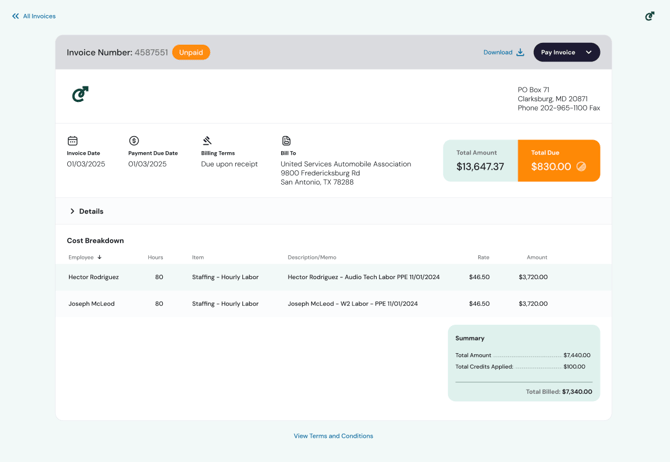Click the double-chevron back arrow icon
This screenshot has width=670, height=462.
[15, 16]
